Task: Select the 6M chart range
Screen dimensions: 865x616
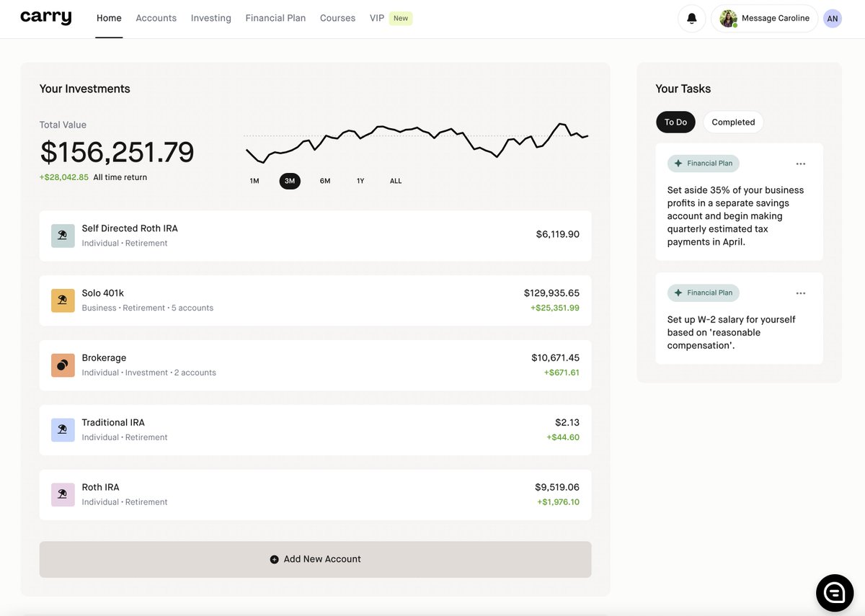Action: click(x=324, y=181)
